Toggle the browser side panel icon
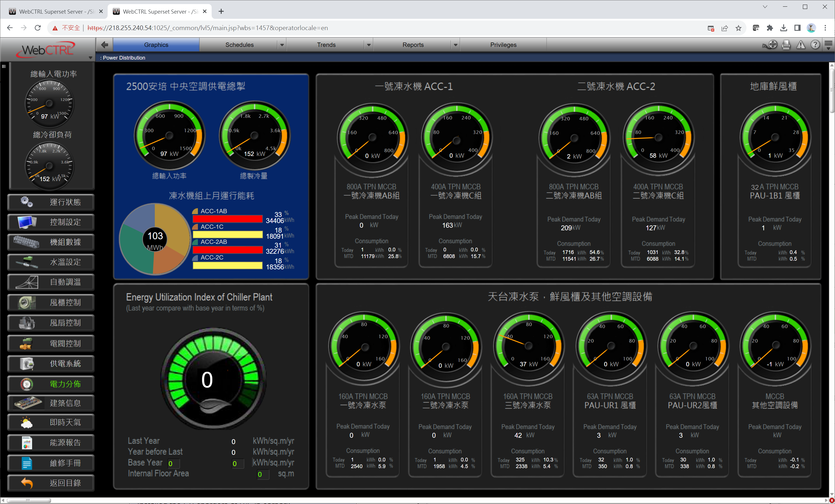835x504 pixels. [x=797, y=28]
